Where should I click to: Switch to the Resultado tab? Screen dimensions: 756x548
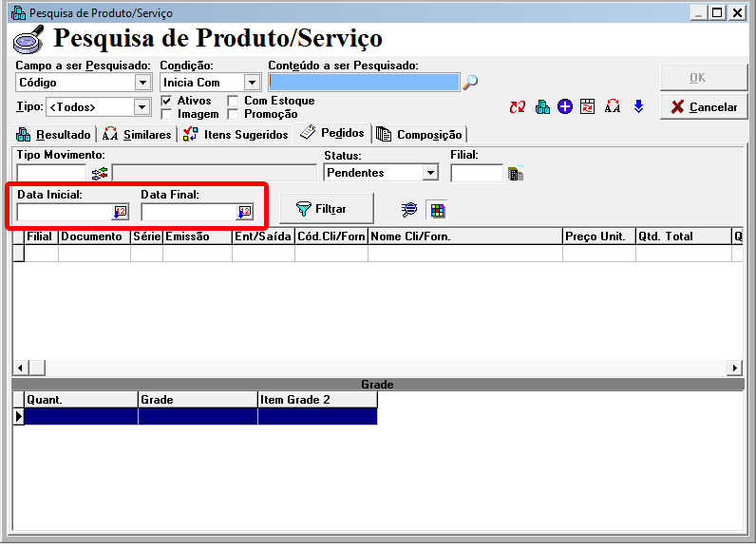54,135
